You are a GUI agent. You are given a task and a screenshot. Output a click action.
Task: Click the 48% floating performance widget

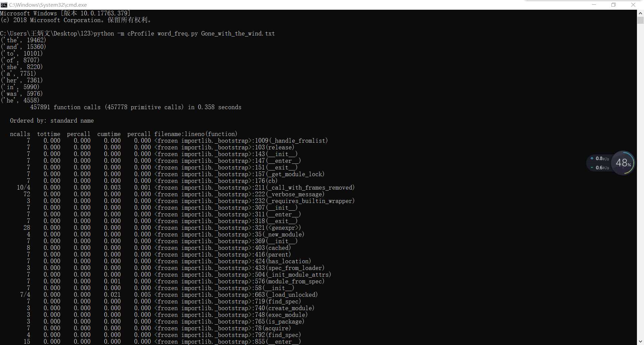pyautogui.click(x=623, y=163)
